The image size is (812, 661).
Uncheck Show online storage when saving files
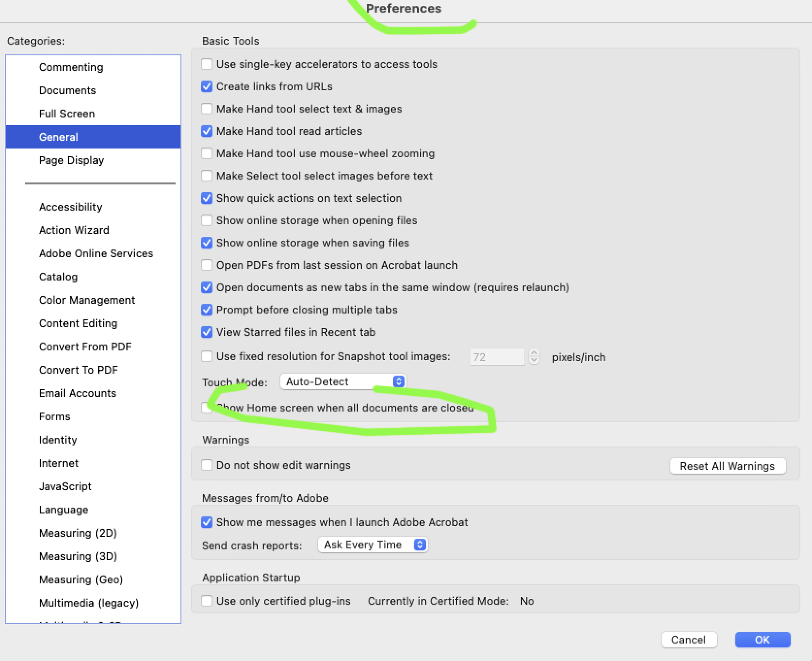click(207, 243)
